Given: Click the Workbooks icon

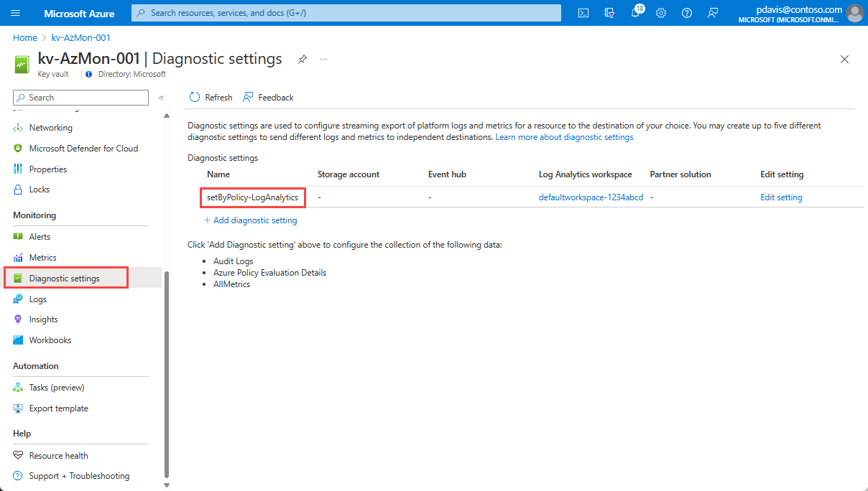Looking at the screenshot, I should coord(18,340).
